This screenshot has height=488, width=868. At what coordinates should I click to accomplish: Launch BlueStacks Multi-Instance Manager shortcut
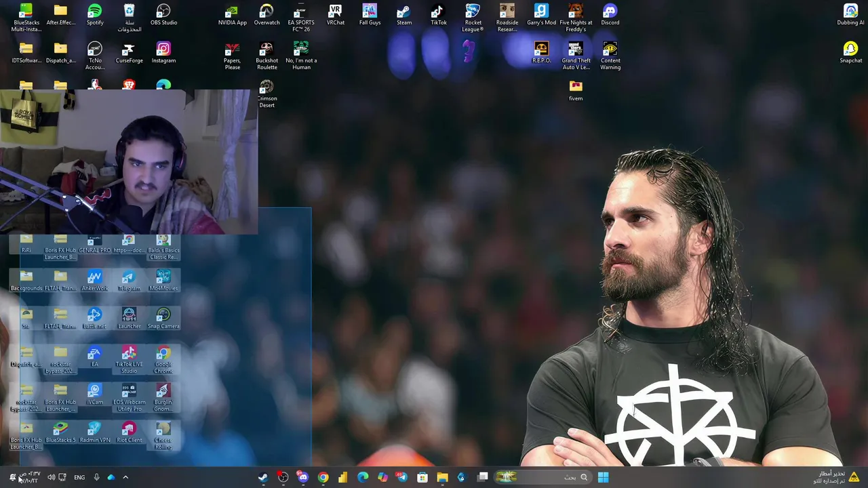pyautogui.click(x=26, y=18)
